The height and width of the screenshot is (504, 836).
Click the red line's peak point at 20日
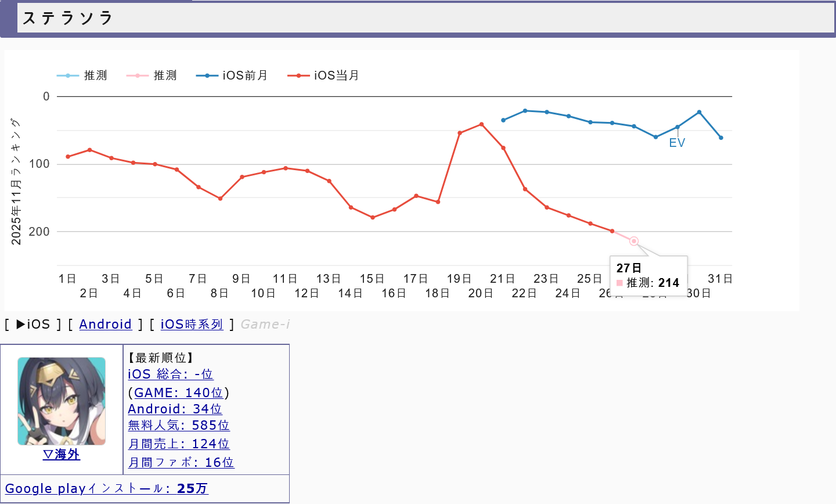482,124
